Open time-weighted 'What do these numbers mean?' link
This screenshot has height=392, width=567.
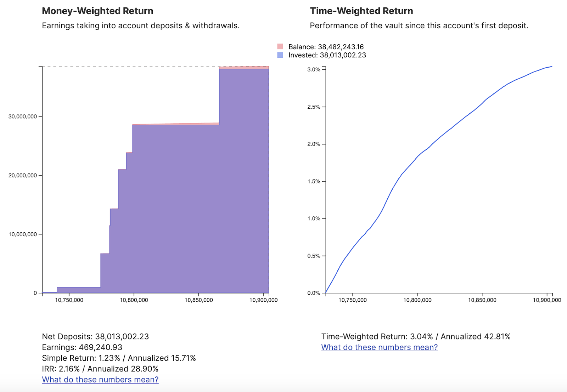[380, 347]
